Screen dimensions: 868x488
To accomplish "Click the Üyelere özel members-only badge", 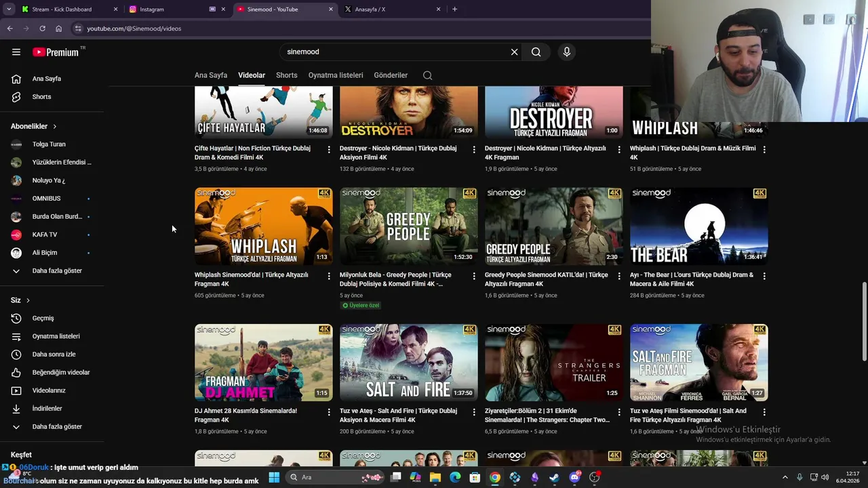I will tap(361, 306).
